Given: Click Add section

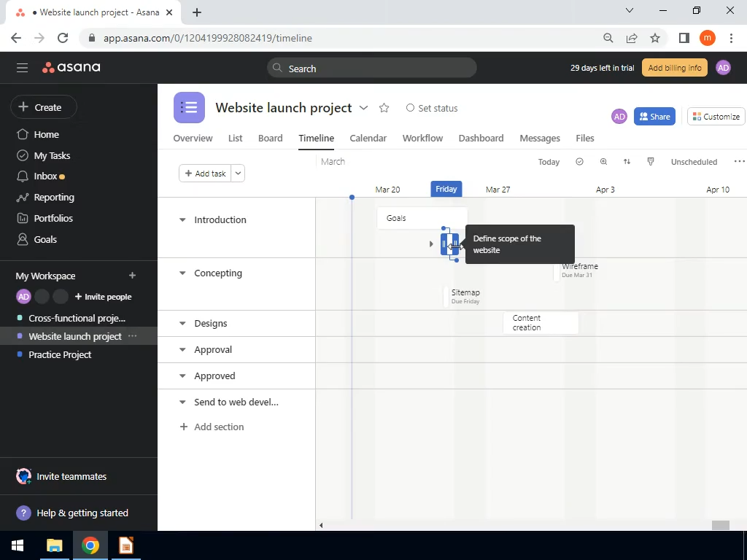Looking at the screenshot, I should (212, 427).
